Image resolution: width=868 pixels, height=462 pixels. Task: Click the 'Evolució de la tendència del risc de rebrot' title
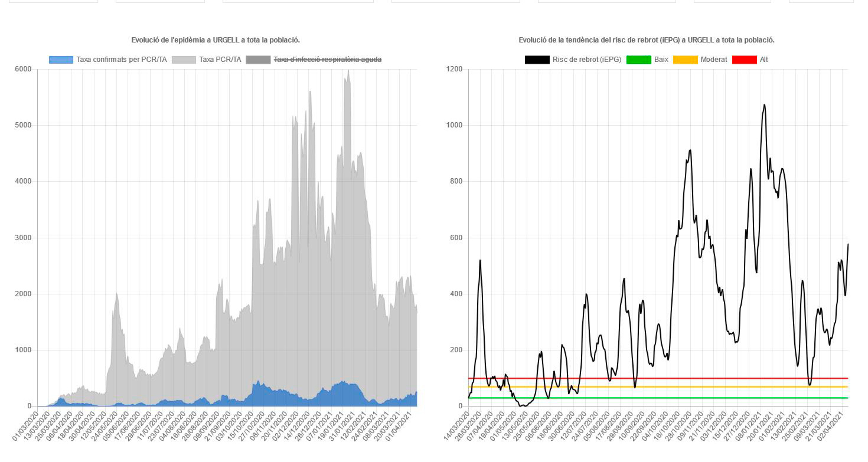pyautogui.click(x=647, y=40)
